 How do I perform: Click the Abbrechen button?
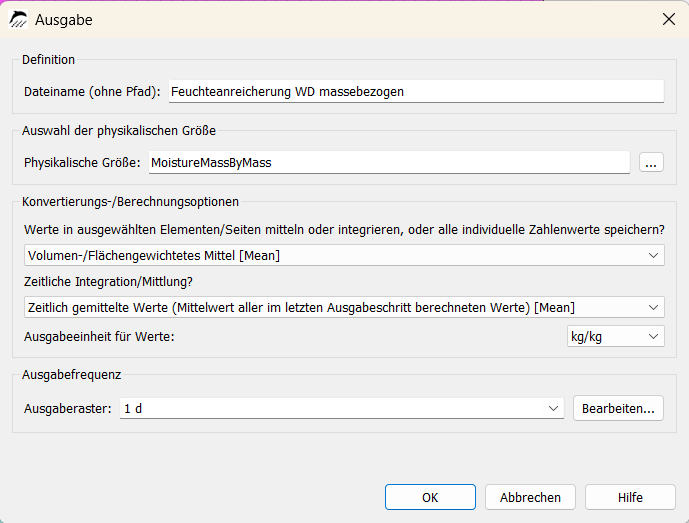tap(530, 497)
